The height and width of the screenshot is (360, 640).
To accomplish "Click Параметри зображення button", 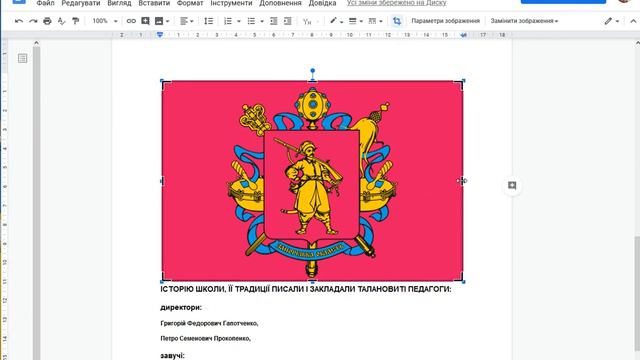I will [445, 21].
